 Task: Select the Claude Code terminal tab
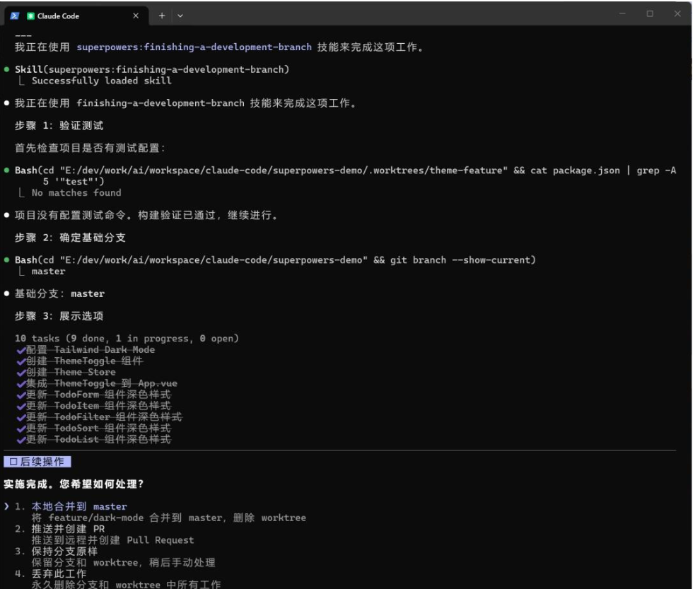pos(76,16)
